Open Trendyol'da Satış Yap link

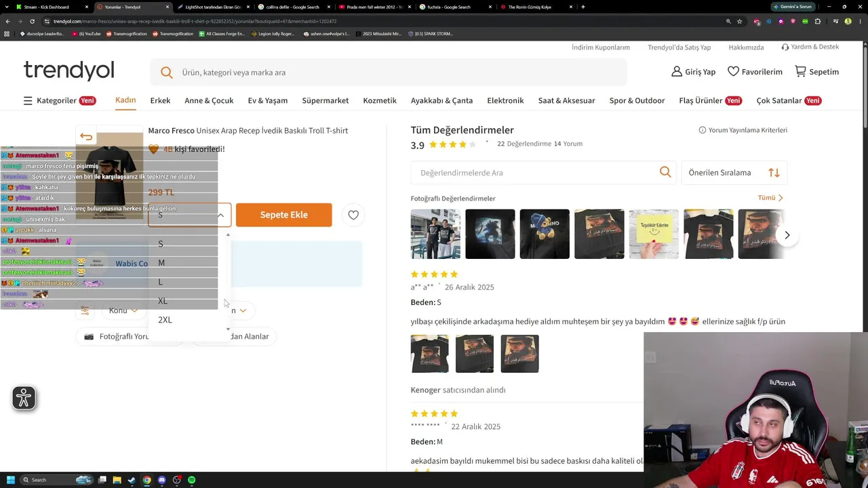[679, 47]
